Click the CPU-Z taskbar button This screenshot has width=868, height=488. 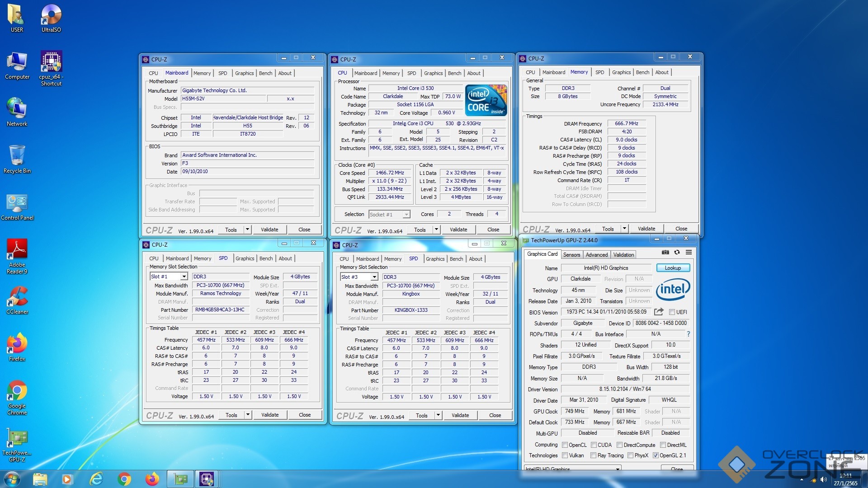pyautogui.click(x=207, y=479)
